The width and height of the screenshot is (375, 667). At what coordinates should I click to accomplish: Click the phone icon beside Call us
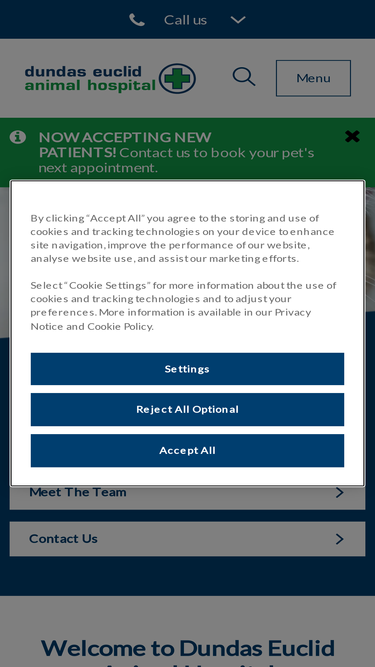[137, 20]
